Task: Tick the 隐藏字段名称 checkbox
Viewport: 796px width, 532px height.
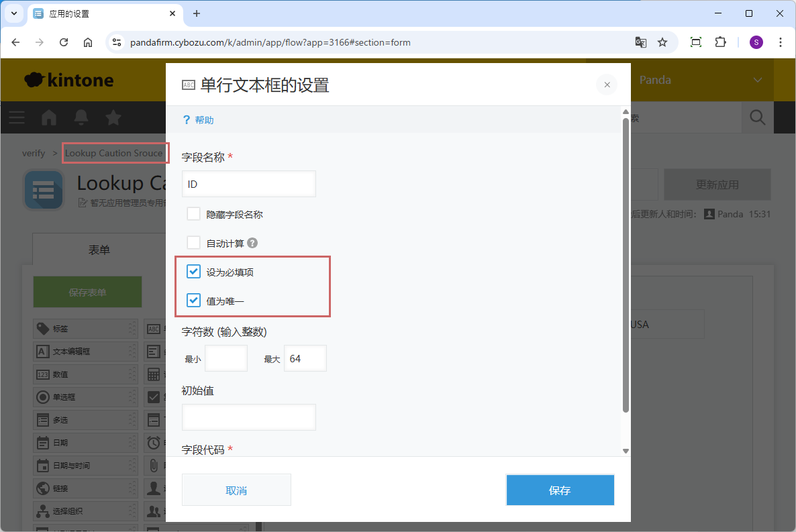Action: (x=194, y=215)
